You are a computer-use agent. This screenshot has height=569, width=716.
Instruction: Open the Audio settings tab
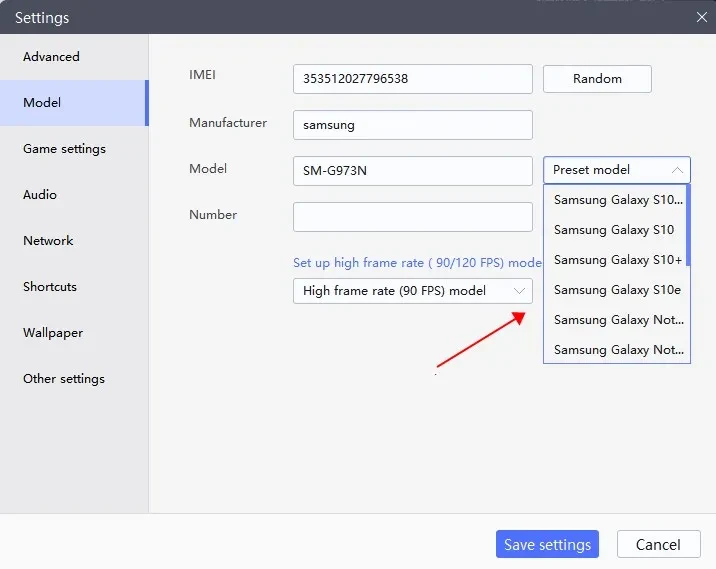pos(74,195)
